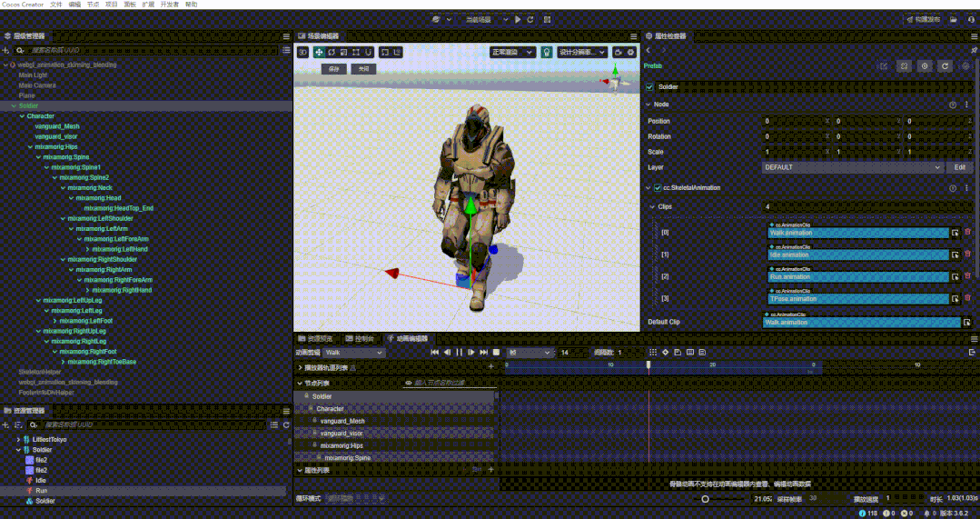Open the render mode dropdown
980x519 pixels.
(x=512, y=53)
